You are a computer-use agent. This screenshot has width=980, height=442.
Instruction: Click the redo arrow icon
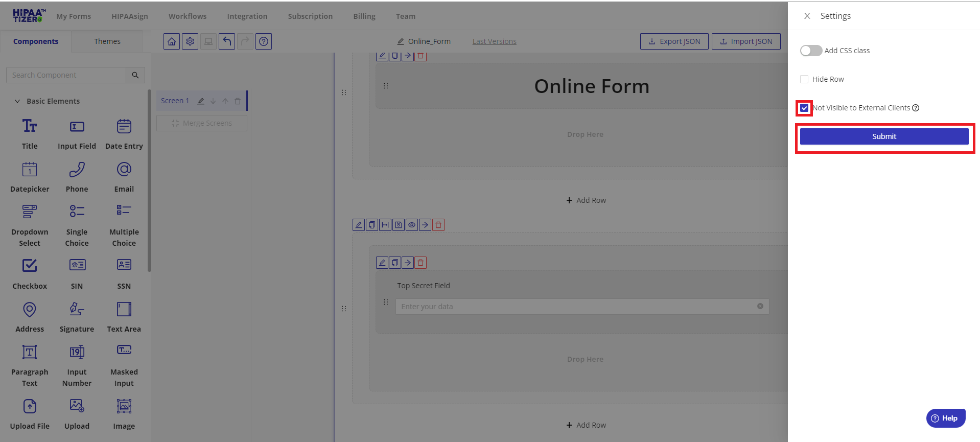tap(245, 41)
